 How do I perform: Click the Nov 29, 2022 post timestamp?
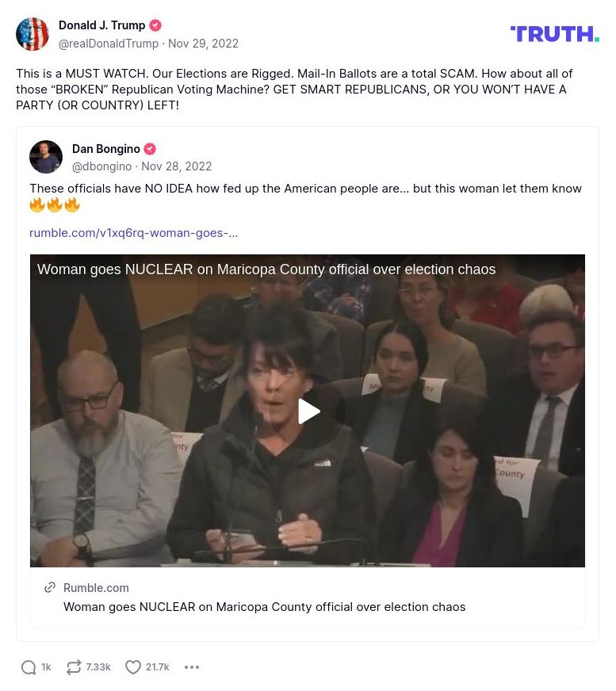tap(203, 44)
